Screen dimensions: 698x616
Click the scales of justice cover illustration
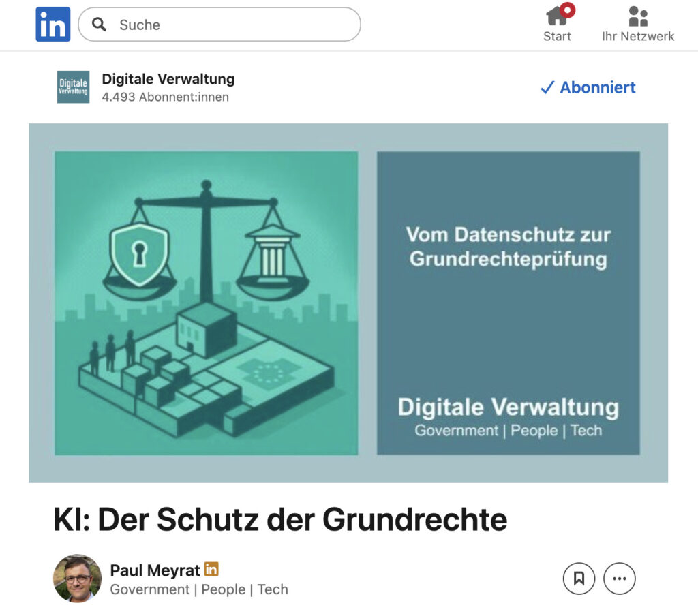click(206, 303)
